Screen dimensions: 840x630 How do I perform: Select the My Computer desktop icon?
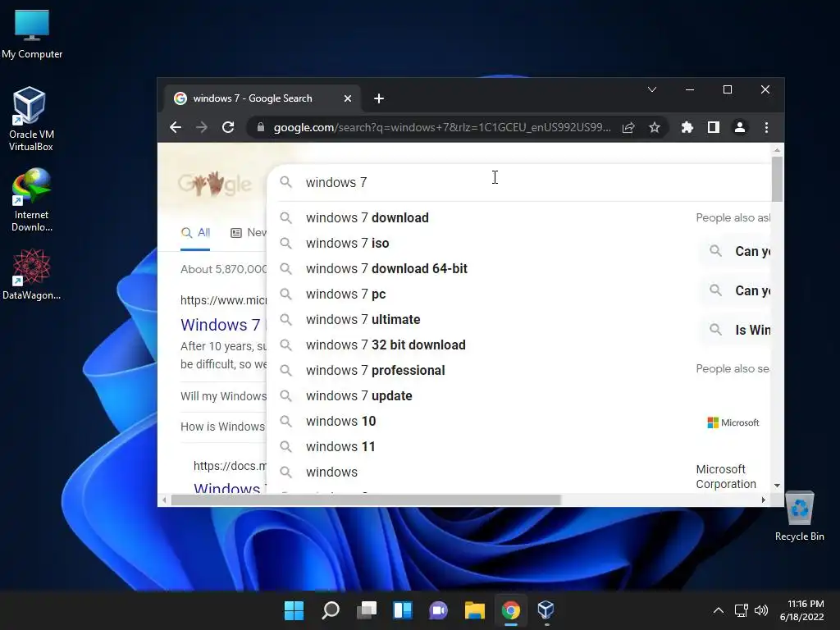[x=32, y=34]
